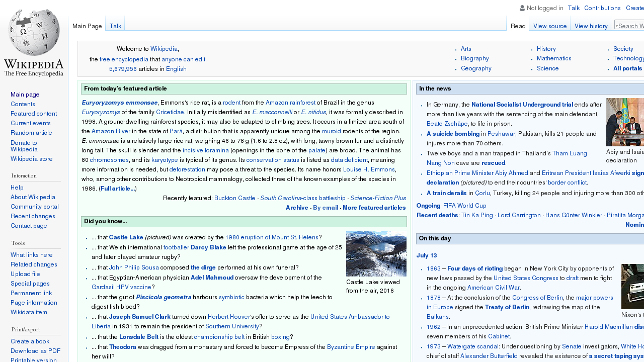Open the Darcy Blake article
Image resolution: width=644 pixels, height=362 pixels.
point(208,247)
